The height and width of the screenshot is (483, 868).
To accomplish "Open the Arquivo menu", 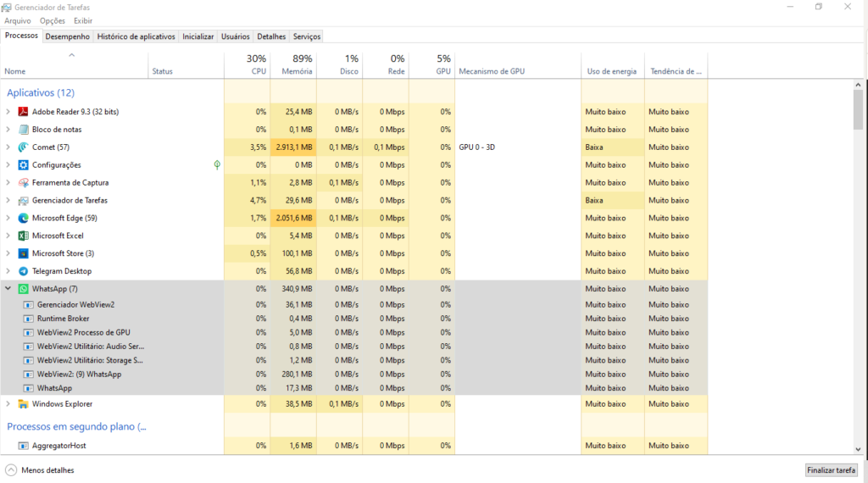I will (x=18, y=21).
